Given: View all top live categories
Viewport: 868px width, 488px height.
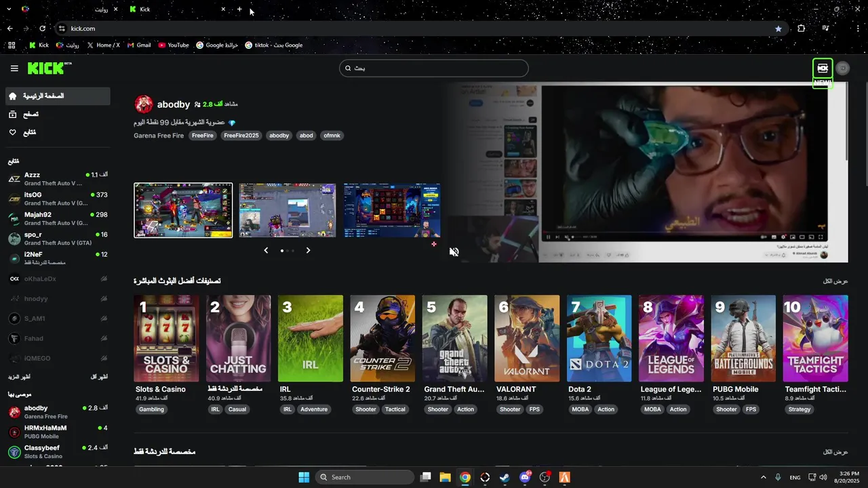Looking at the screenshot, I should coord(835,281).
